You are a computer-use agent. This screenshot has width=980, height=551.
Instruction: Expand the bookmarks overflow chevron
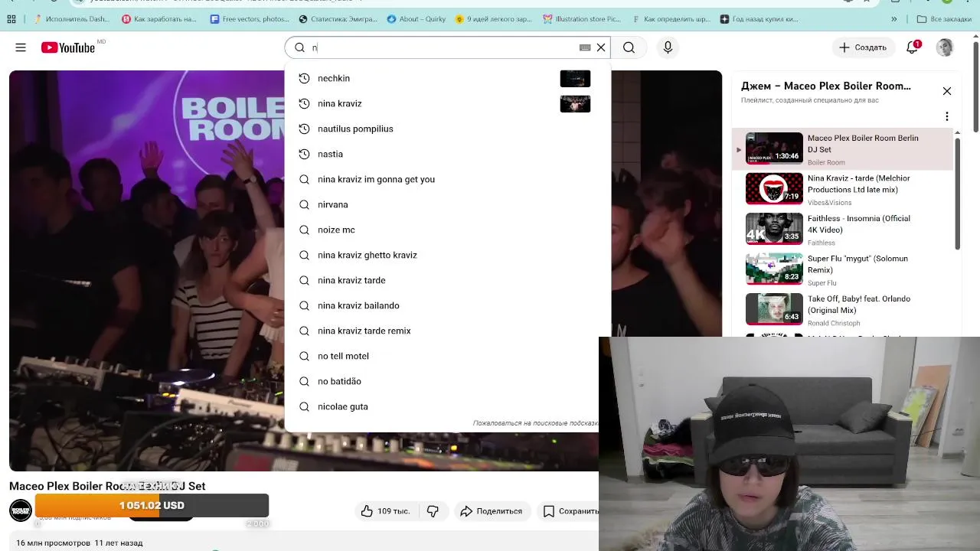point(894,19)
